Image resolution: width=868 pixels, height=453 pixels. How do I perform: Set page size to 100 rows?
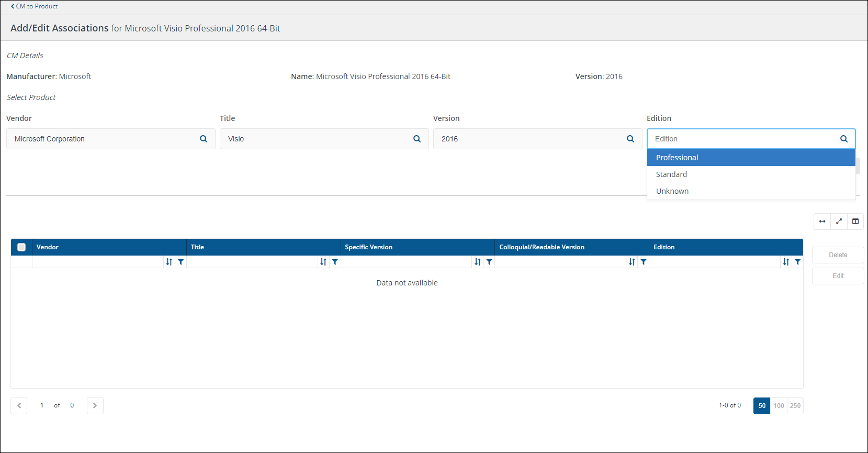(779, 406)
